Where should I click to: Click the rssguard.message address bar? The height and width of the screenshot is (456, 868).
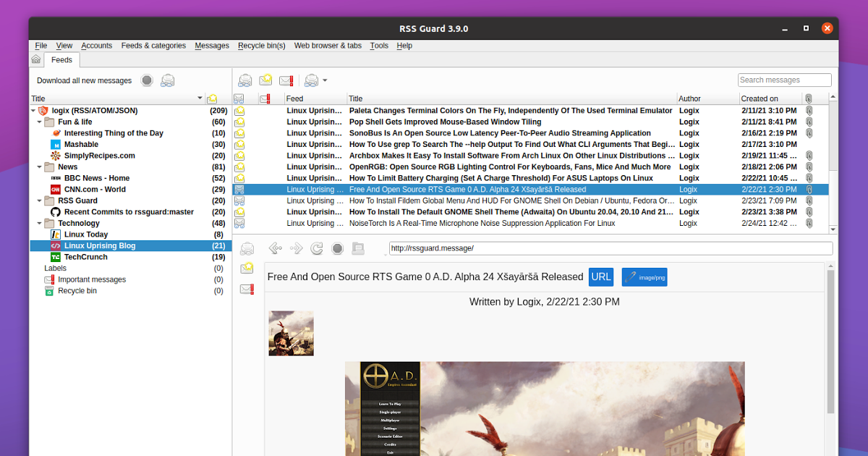pos(610,248)
